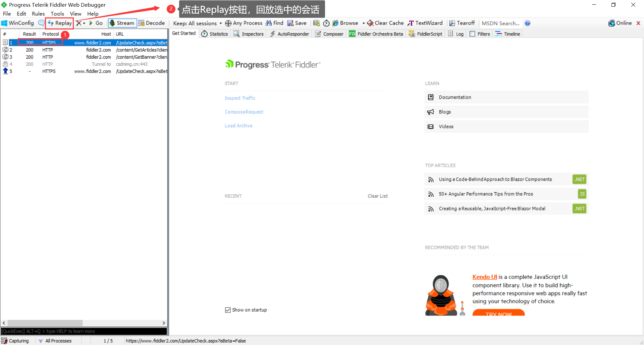
Task: Click Inspect Traffic link
Action: [240, 98]
